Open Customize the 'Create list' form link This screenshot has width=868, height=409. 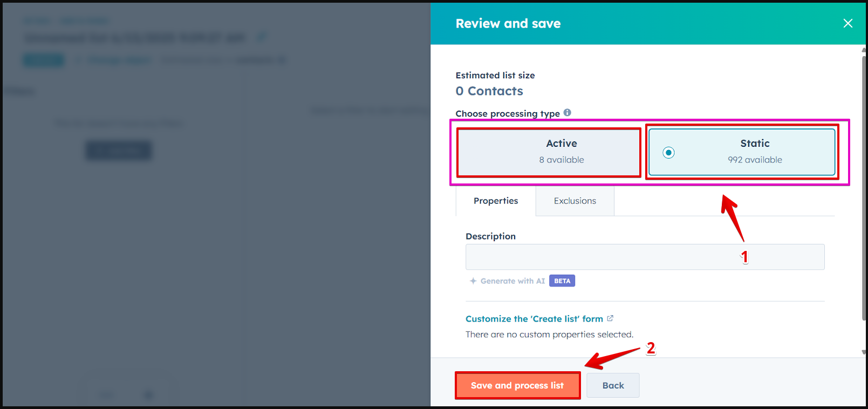coord(534,319)
